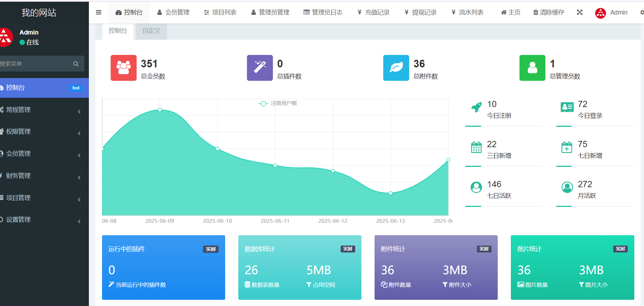Click the red total members icon

pos(123,68)
